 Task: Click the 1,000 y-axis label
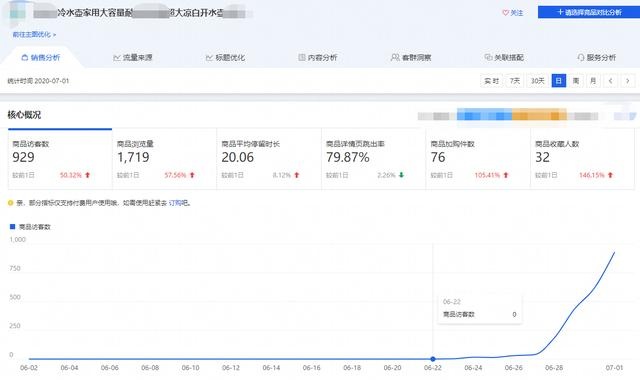click(18, 240)
